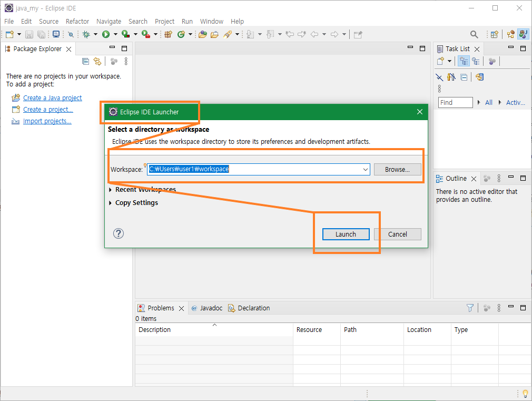Click the green Run play icon
Viewport: 532px width, 401px height.
(106, 34)
